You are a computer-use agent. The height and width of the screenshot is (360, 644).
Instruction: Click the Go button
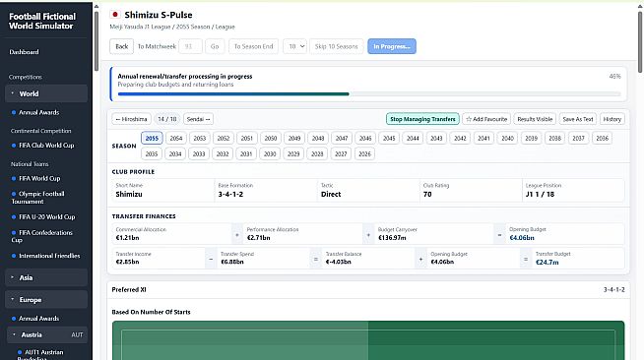[x=215, y=46]
